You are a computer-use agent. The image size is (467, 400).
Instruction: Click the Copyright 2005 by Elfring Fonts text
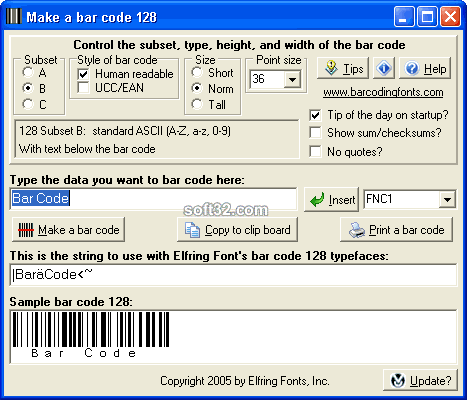[x=245, y=381]
